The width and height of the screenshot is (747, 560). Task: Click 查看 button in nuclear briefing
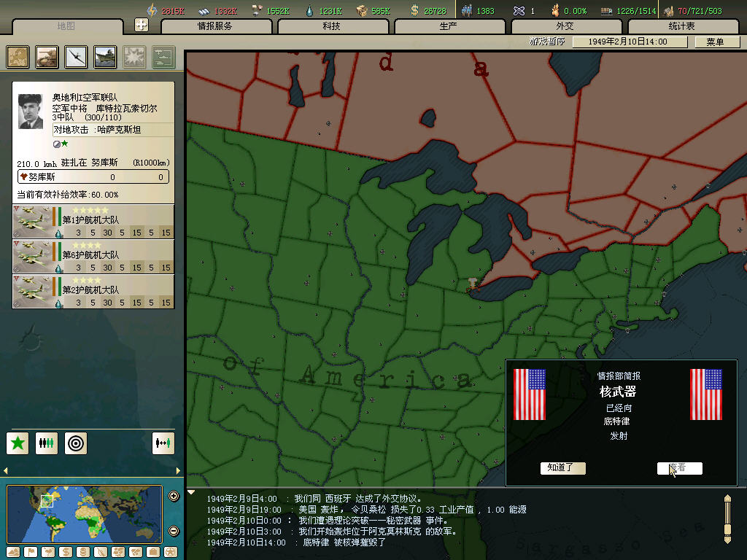(x=679, y=468)
